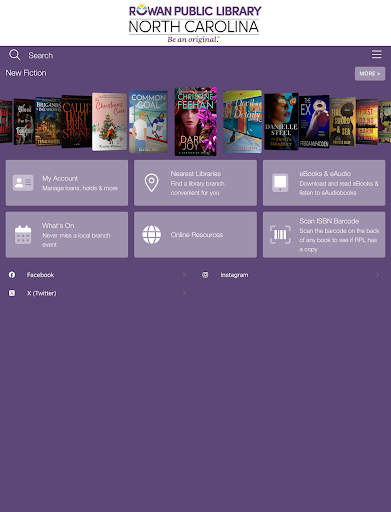Screen dimensions: 391x512
Task: Click the Scan ISBN Barcode scanner icon
Action: coord(280,235)
